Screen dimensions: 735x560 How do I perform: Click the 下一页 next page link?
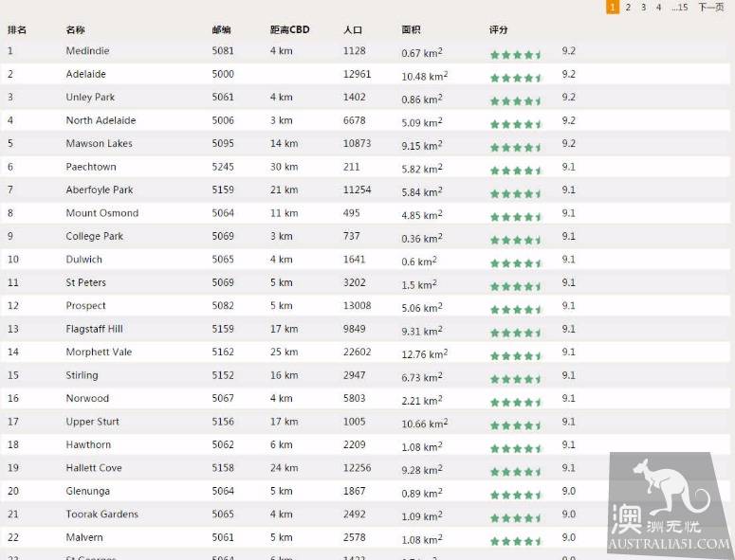click(711, 7)
